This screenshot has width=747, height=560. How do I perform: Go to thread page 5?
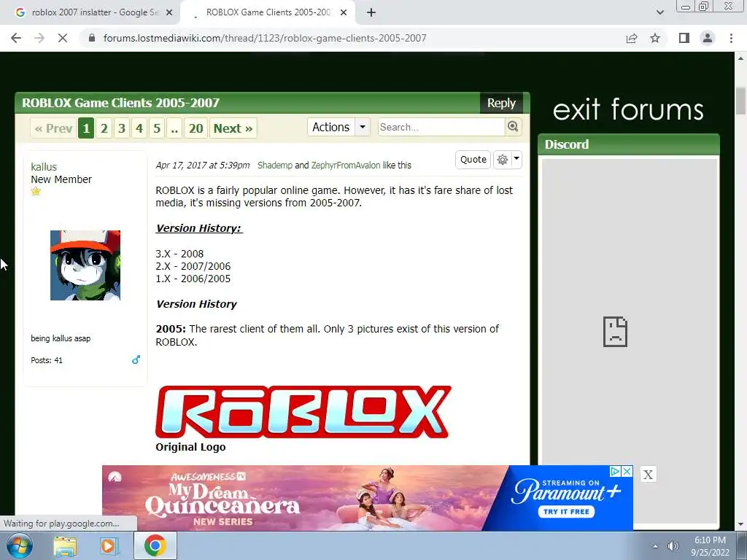pos(157,128)
